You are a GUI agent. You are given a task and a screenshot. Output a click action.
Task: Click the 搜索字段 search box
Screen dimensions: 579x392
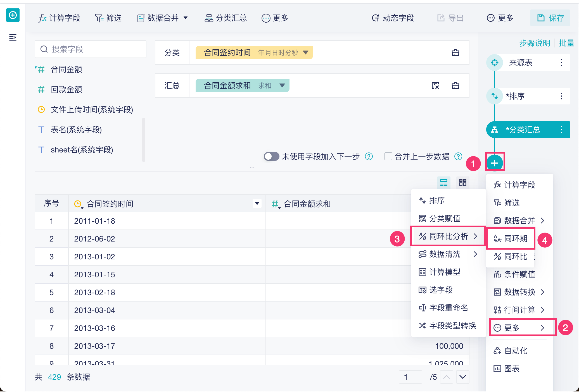pyautogui.click(x=91, y=49)
